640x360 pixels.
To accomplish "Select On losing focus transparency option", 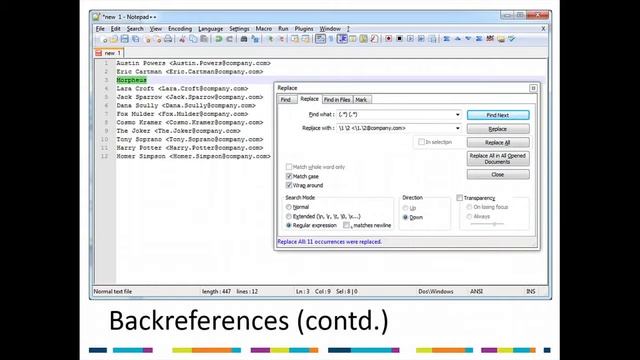I will [469, 207].
